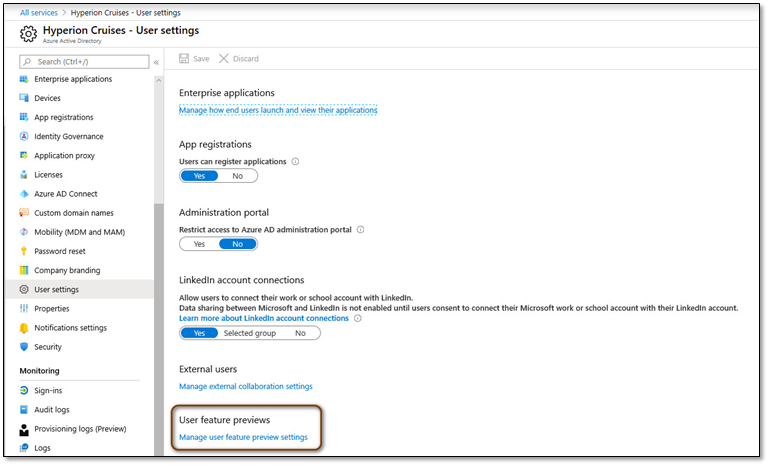Click the Notifications settings bell icon
Screen dimensions: 769x466
24,328
